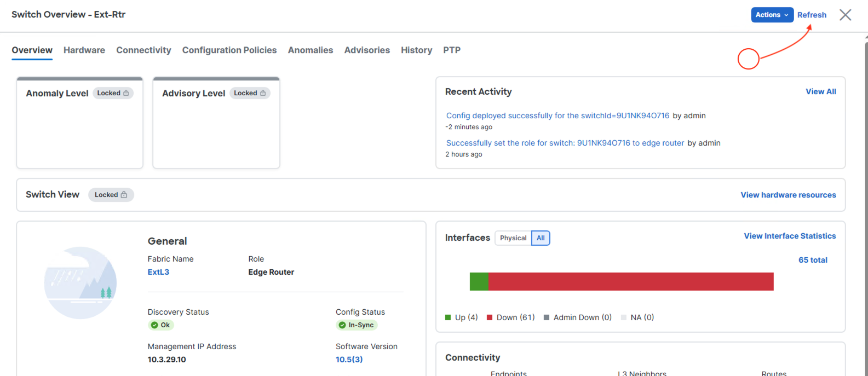Go to the Connectivity tab
The image size is (868, 376).
pyautogui.click(x=143, y=50)
